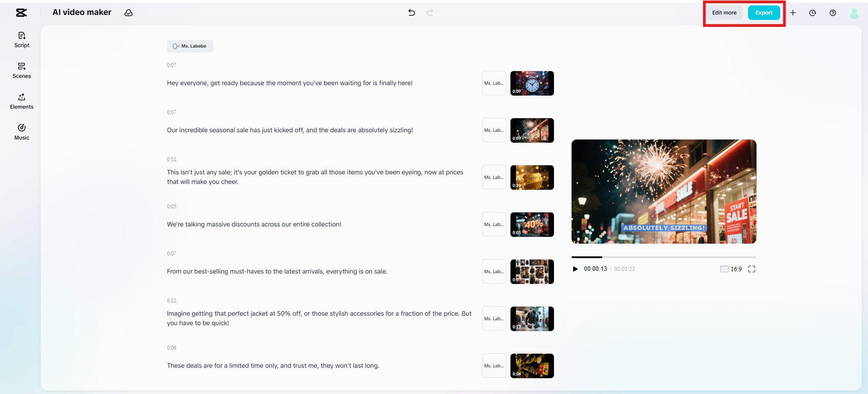Open the Elements panel
The width and height of the screenshot is (868, 394).
coord(22,101)
